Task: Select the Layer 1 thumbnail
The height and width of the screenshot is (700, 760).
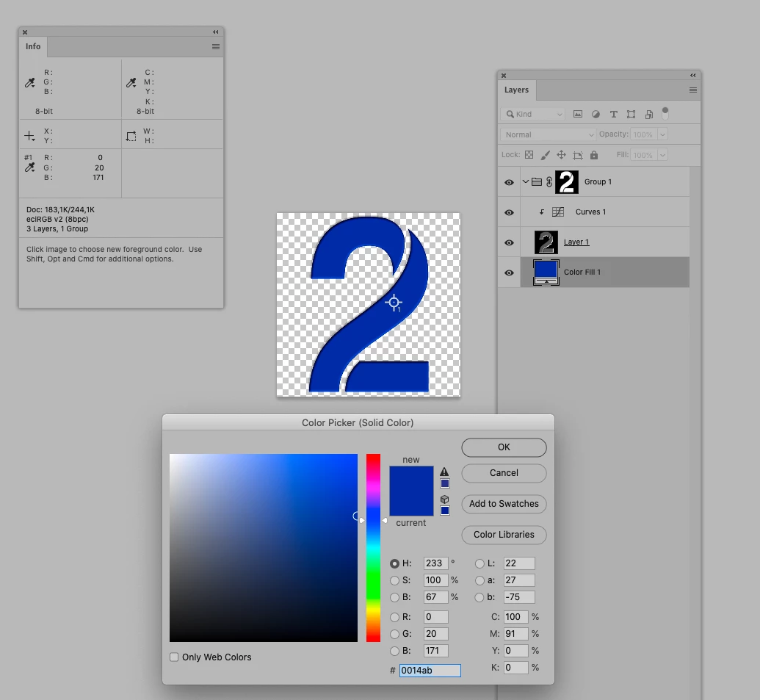Action: pyautogui.click(x=546, y=242)
